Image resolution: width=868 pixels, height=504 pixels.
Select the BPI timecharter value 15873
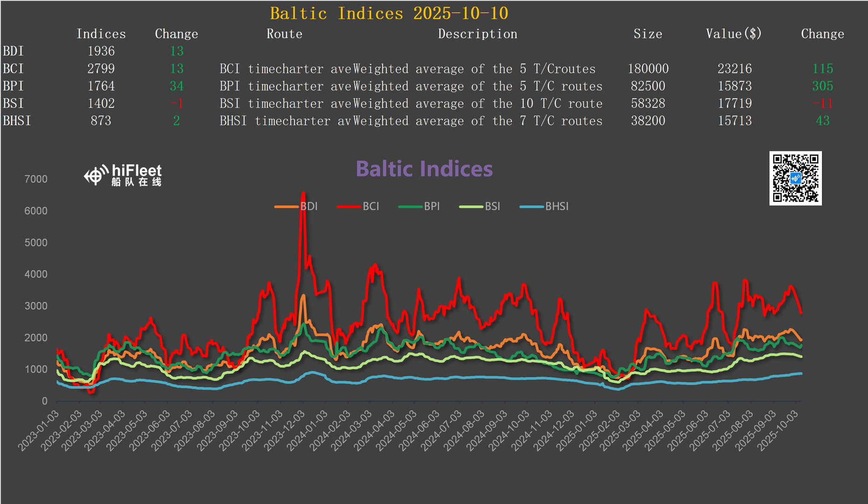pyautogui.click(x=734, y=86)
